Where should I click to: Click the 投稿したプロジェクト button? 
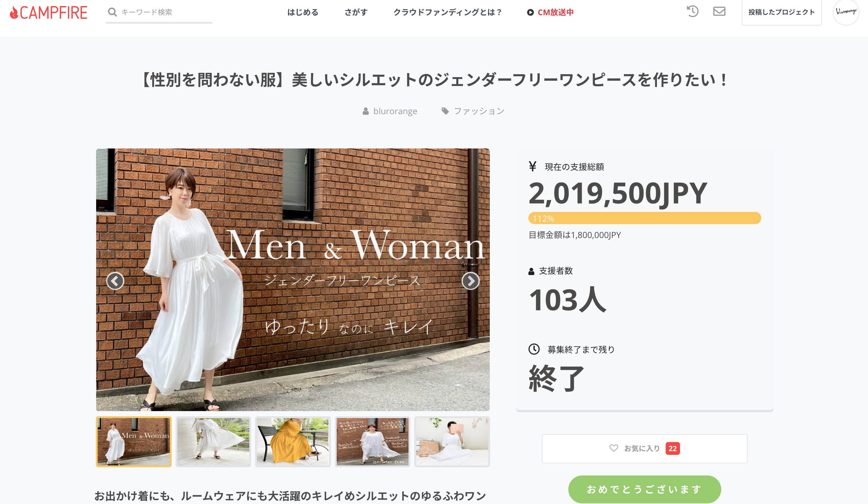781,12
